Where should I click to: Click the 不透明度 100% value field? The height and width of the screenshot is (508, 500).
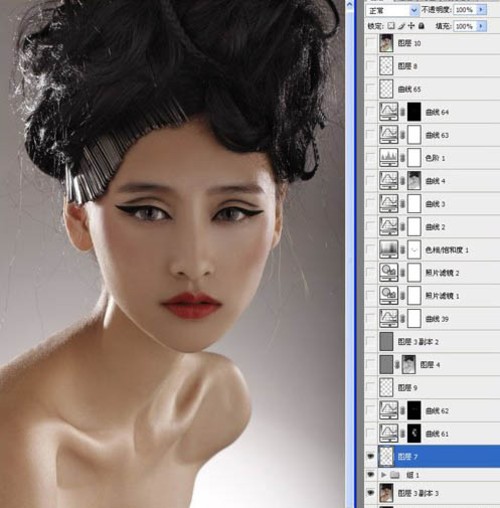click(465, 10)
